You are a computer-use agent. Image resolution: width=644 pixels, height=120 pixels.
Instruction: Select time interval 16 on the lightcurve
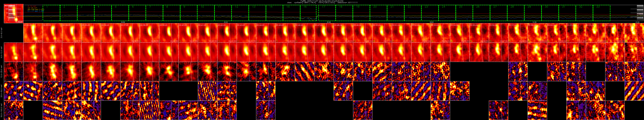[x=309, y=13]
